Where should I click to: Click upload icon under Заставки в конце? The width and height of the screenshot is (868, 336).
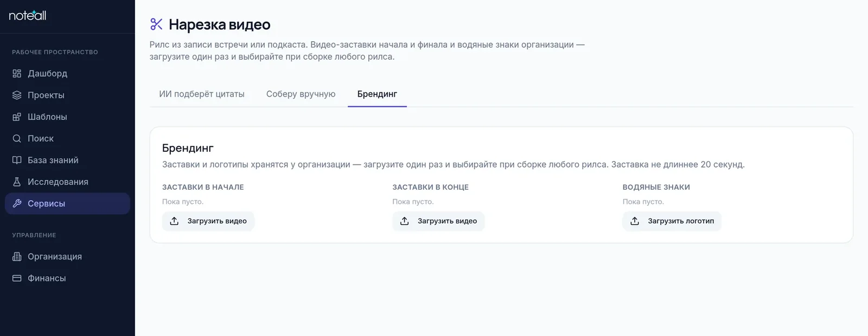[x=404, y=221]
